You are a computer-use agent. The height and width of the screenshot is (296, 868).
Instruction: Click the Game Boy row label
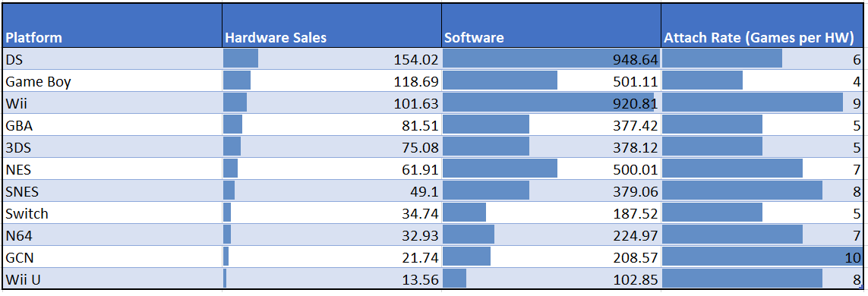click(x=112, y=80)
